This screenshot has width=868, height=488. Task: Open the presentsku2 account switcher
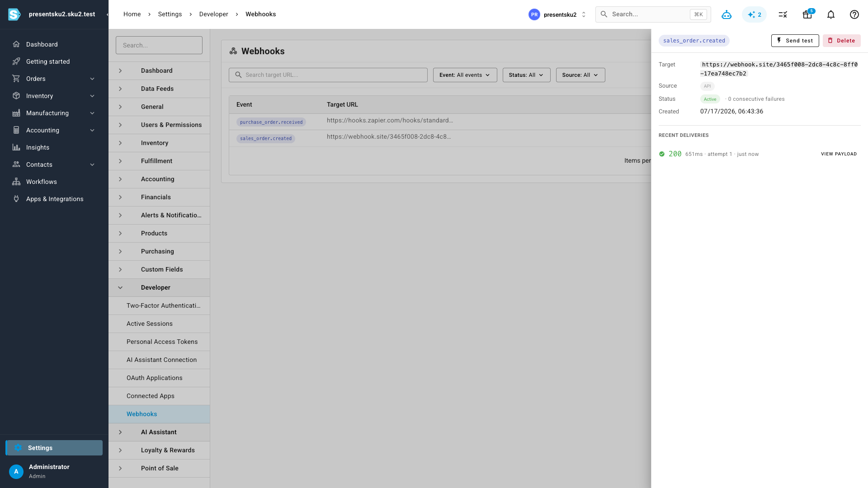click(558, 14)
